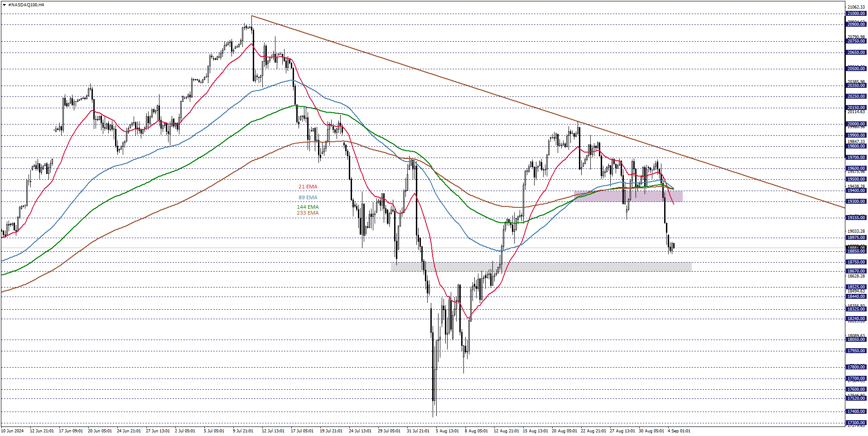Click the 19700.00 price level label
Screen dimensions: 868x436
coord(856,158)
